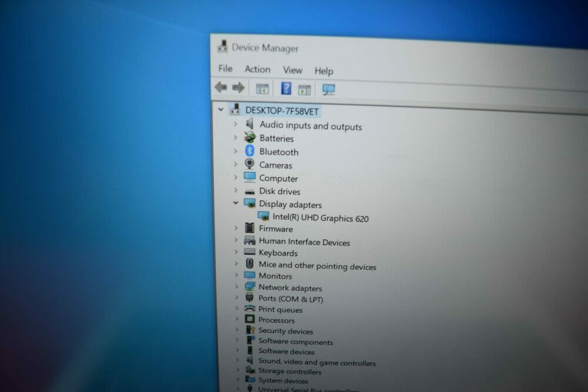This screenshot has width=588, height=392.
Task: Click the Back arrow in the toolbar
Action: (x=221, y=88)
